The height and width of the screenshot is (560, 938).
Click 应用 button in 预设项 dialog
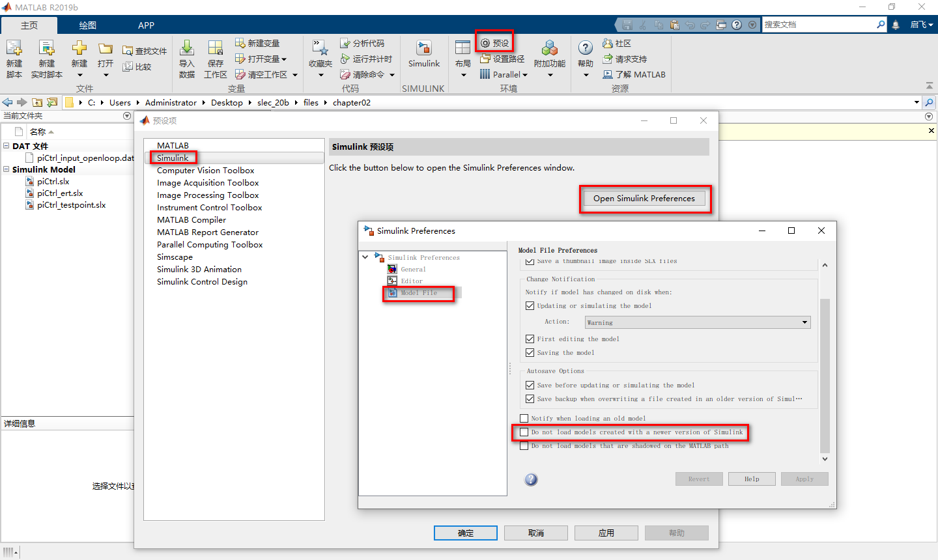click(606, 533)
